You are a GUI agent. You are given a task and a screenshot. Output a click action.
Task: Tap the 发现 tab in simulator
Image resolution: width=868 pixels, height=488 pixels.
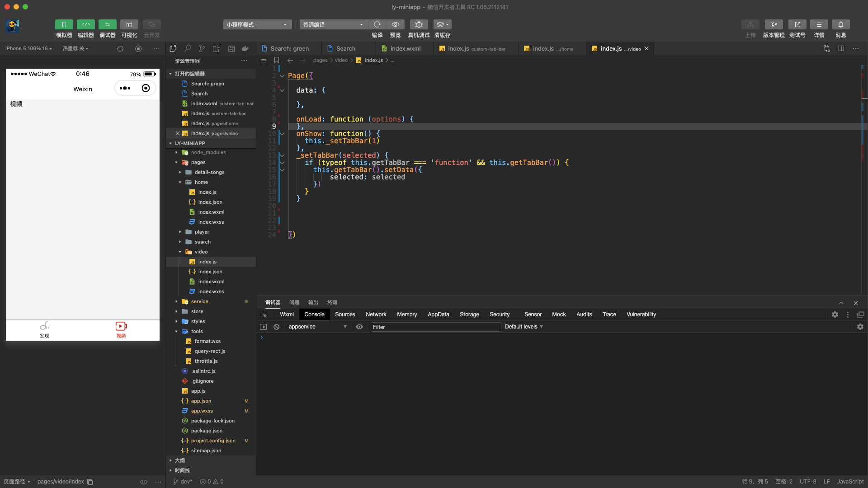pyautogui.click(x=44, y=330)
